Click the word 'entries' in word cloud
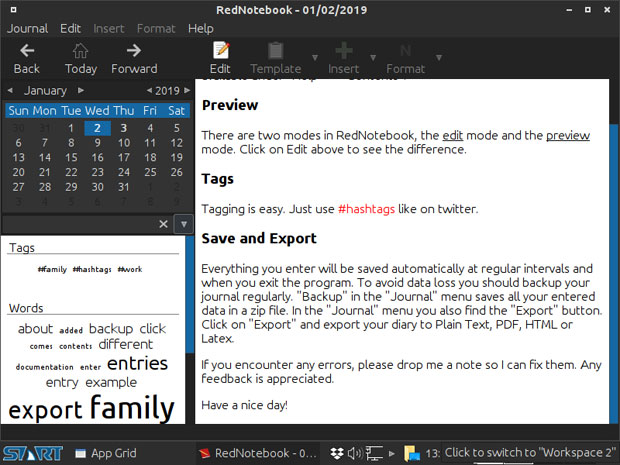Screen dimensions: 620x465 tap(137, 363)
